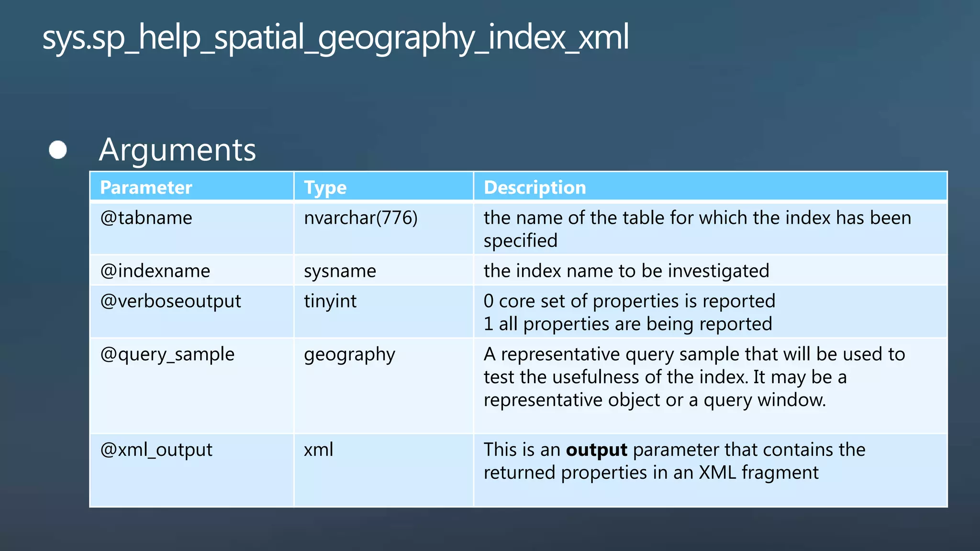Screen dimensions: 980x551
Task: Click the bold word output in description
Action: (x=596, y=450)
